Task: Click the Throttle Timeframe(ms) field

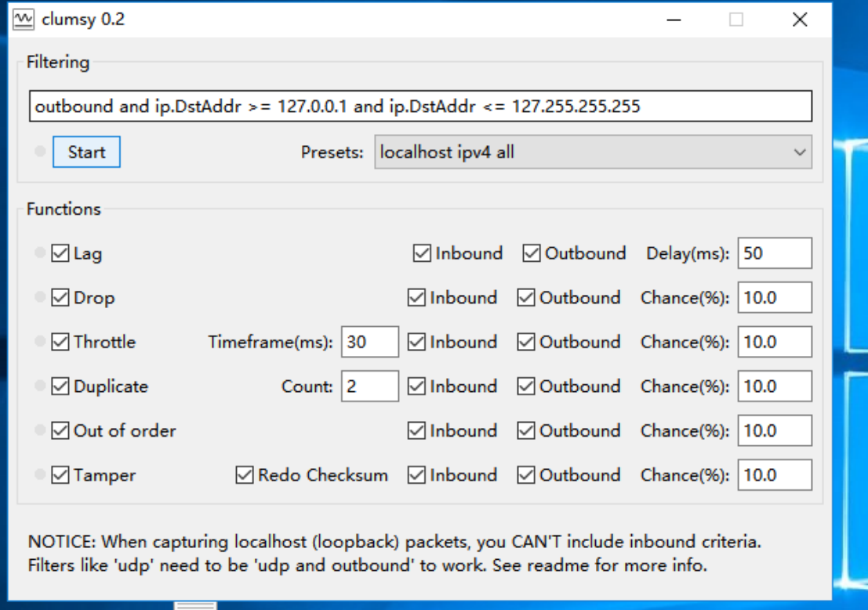Action: pyautogui.click(x=369, y=342)
